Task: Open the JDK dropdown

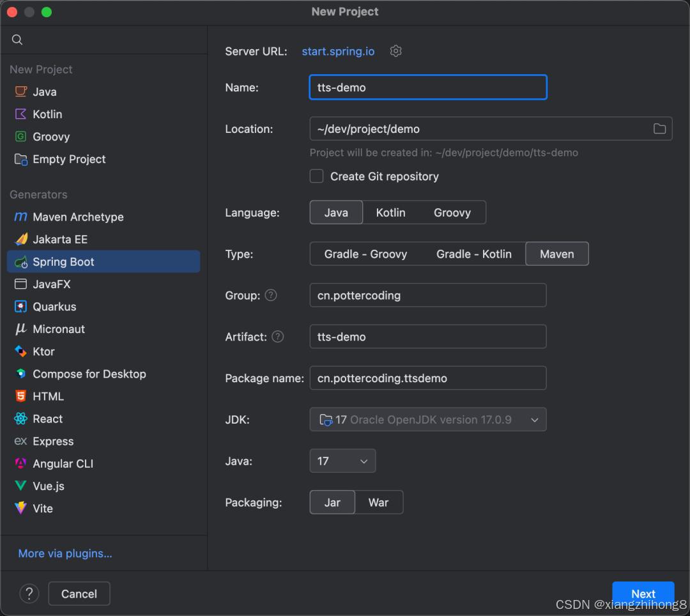Action: click(428, 419)
